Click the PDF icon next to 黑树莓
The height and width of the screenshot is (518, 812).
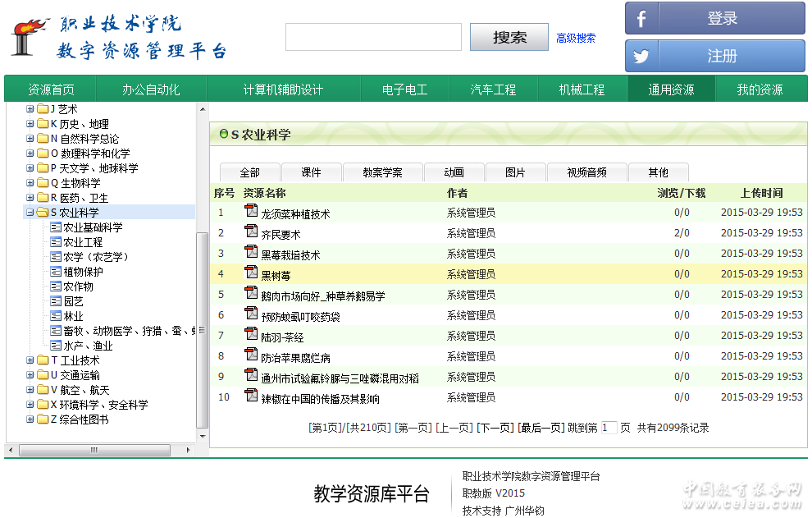coord(251,273)
